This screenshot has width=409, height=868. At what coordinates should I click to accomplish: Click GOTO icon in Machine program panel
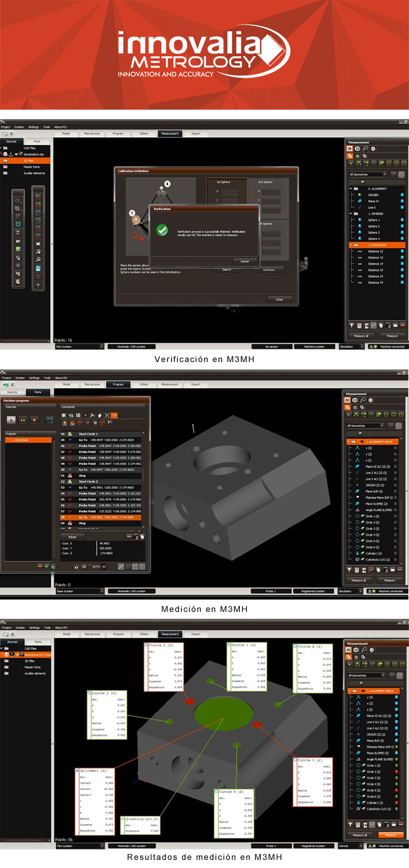point(96,567)
